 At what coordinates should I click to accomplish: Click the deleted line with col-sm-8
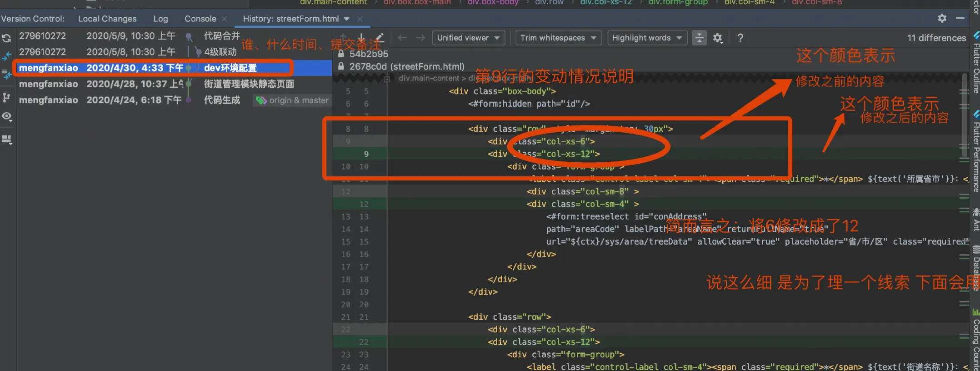(x=583, y=191)
